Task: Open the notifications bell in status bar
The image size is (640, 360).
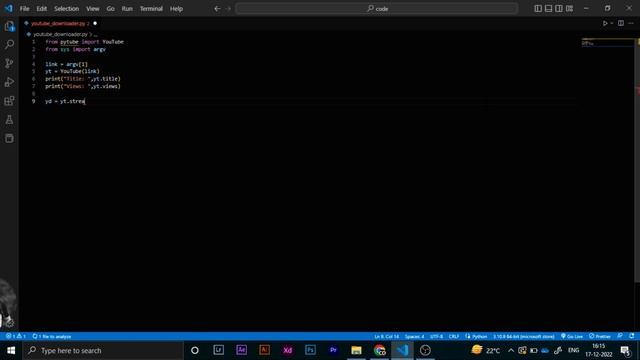Action: point(631,336)
